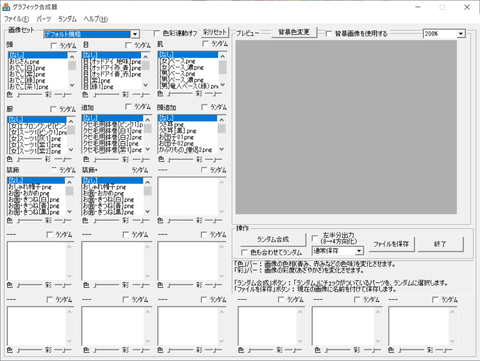Adjust the 色 slider under the 装飾 list
The height and width of the screenshot is (361, 480).
click(29, 220)
